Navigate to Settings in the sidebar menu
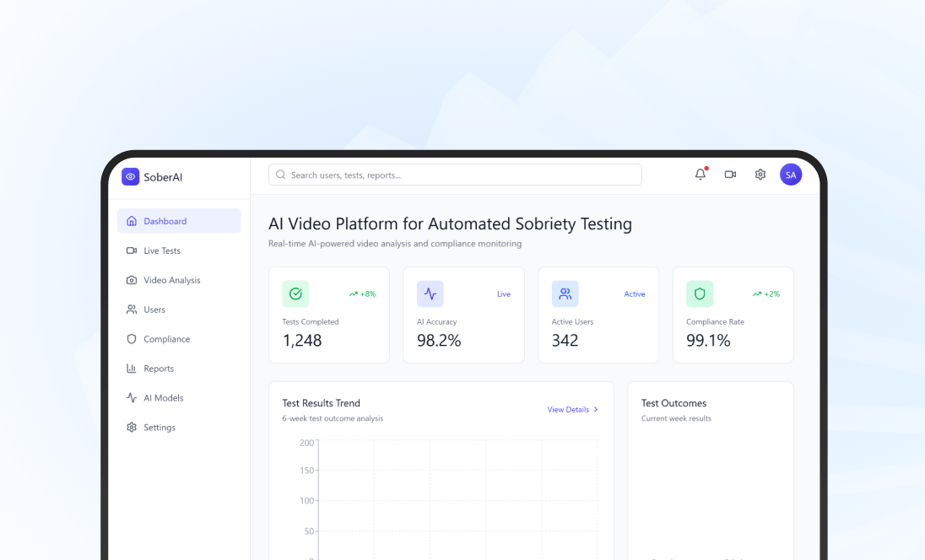The height and width of the screenshot is (560, 925). tap(159, 427)
